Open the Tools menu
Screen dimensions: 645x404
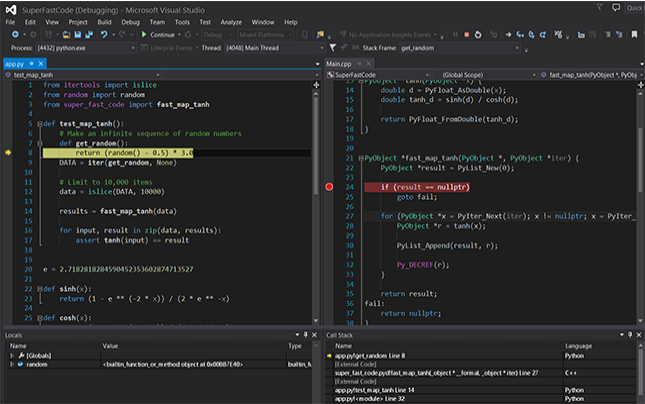point(182,22)
